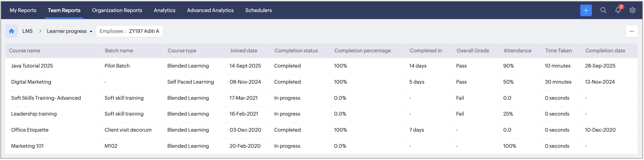Open the search magnifier icon
The image size is (644, 160).
[x=603, y=10]
